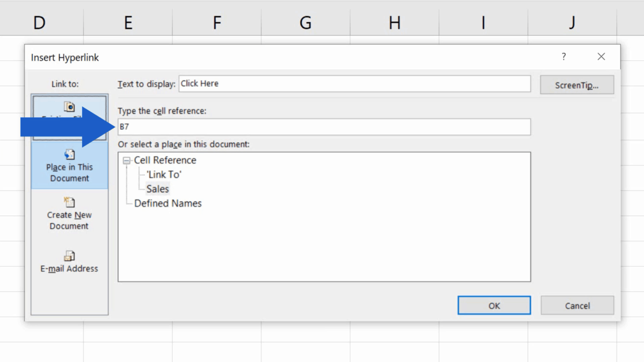Edit the 'Click Here' display text field
The image size is (644, 362).
click(355, 83)
